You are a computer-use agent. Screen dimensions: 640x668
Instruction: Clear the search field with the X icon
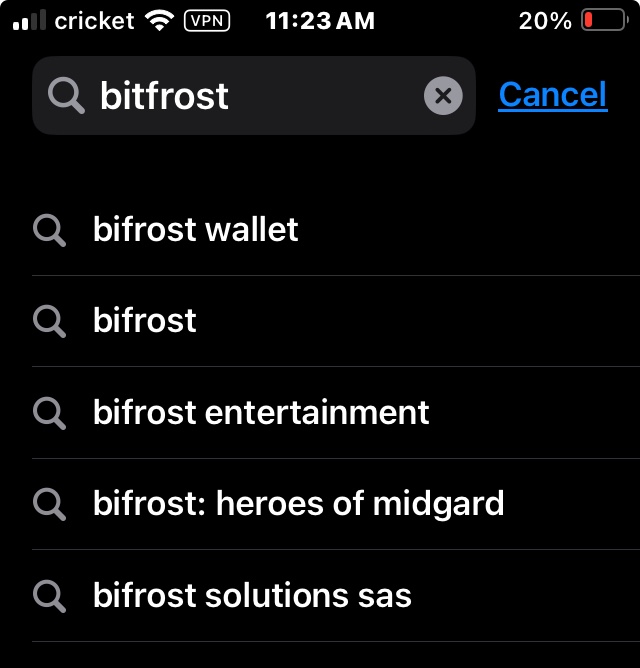point(443,96)
